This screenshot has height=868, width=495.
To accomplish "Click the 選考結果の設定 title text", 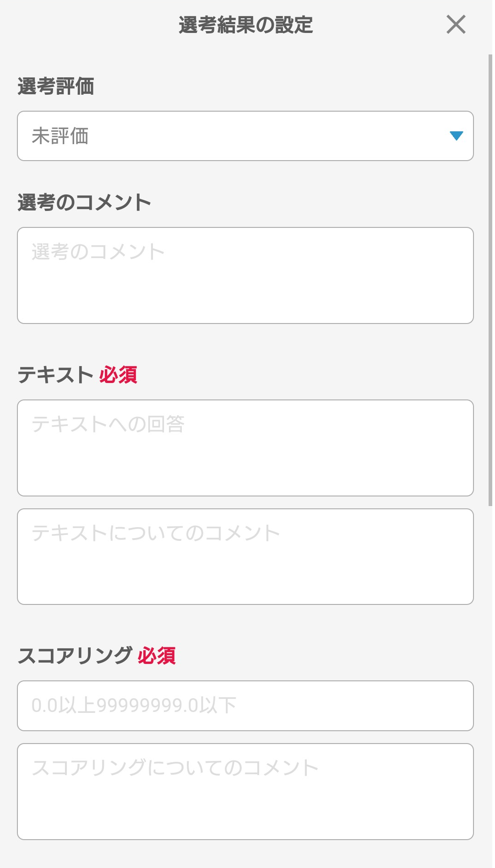I will pos(245,25).
